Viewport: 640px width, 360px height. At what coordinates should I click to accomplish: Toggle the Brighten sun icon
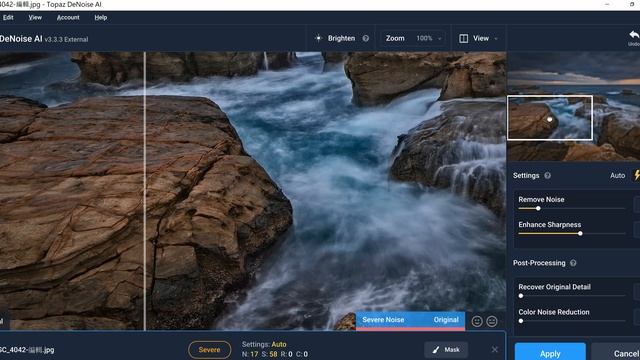(318, 38)
